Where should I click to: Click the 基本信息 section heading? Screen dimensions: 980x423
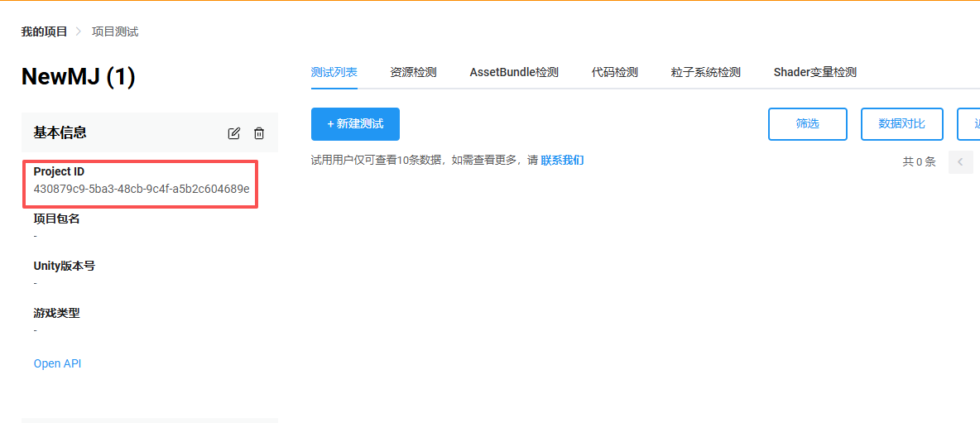60,132
